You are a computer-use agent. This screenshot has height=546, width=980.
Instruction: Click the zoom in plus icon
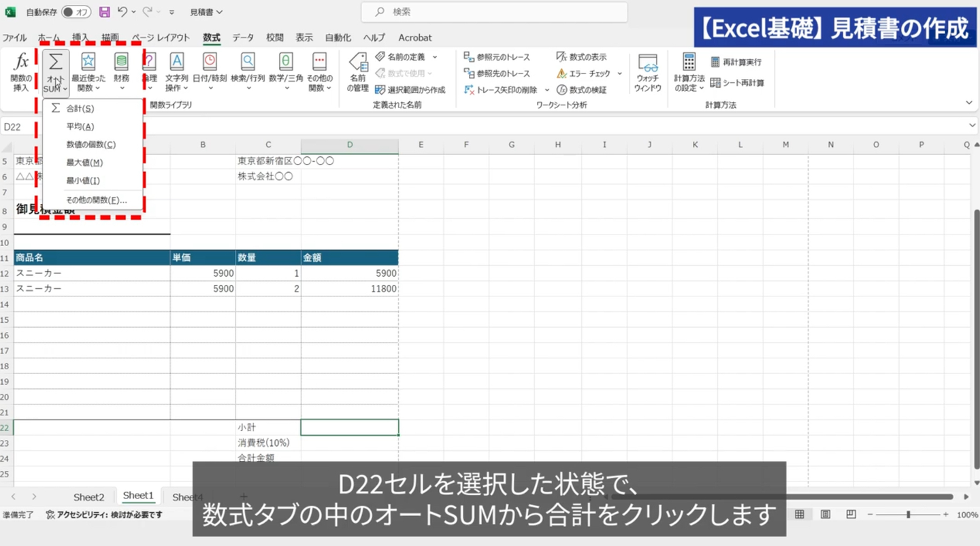click(946, 515)
